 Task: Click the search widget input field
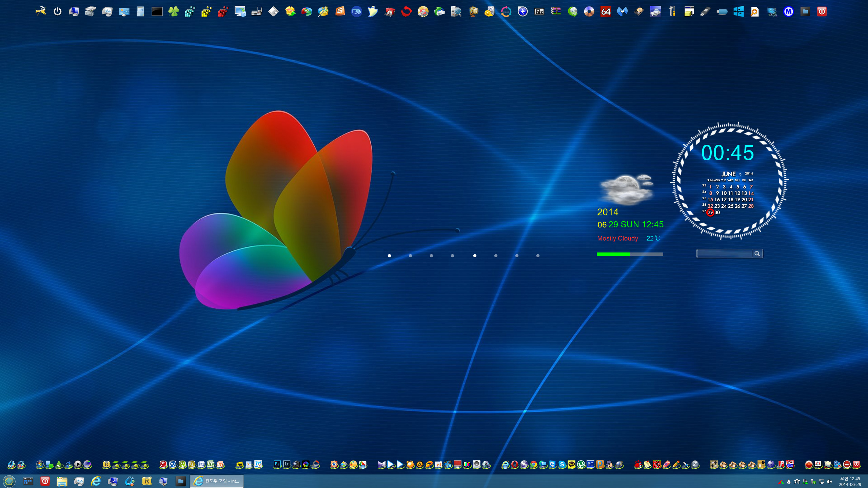click(x=725, y=253)
